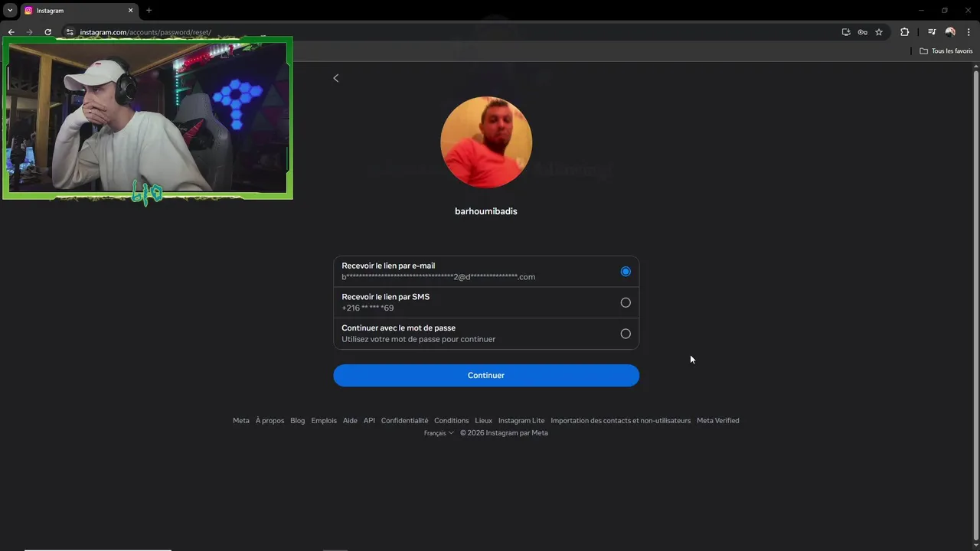Open the Meta Verified footer link
The image size is (980, 551).
(718, 420)
